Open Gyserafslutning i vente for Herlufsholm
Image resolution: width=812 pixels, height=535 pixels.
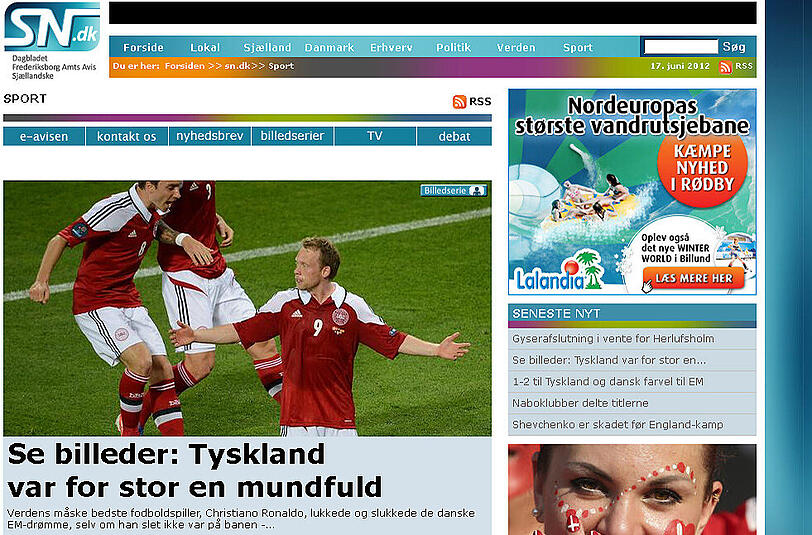613,339
